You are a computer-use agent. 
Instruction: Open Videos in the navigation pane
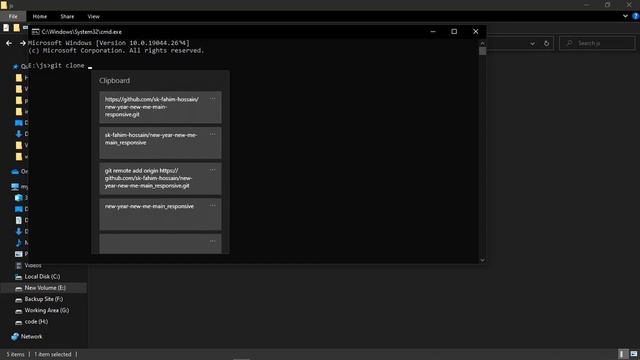point(33,265)
